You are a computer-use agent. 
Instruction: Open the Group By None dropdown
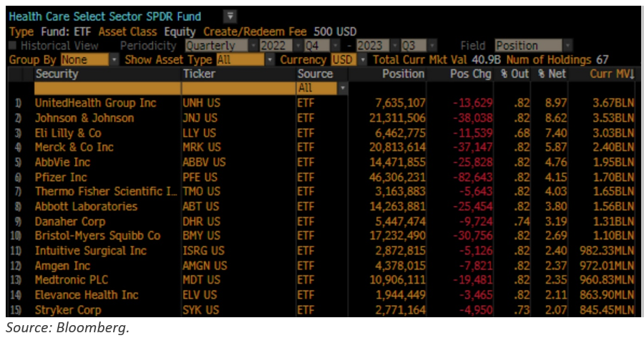point(89,59)
